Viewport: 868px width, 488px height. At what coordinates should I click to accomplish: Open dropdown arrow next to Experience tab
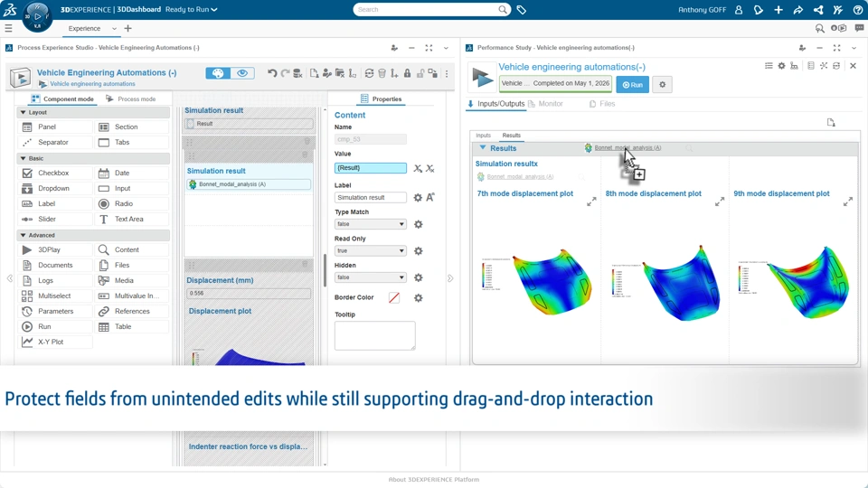114,28
